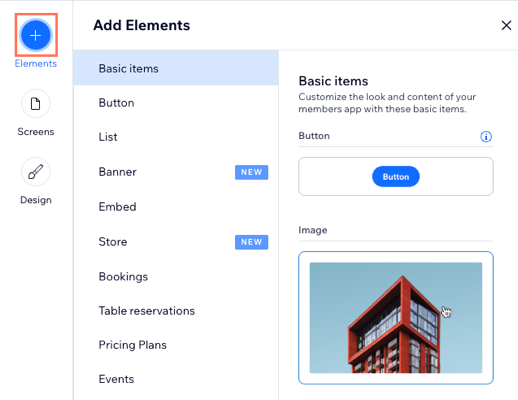Open the Store category
This screenshot has width=518, height=400.
point(176,242)
